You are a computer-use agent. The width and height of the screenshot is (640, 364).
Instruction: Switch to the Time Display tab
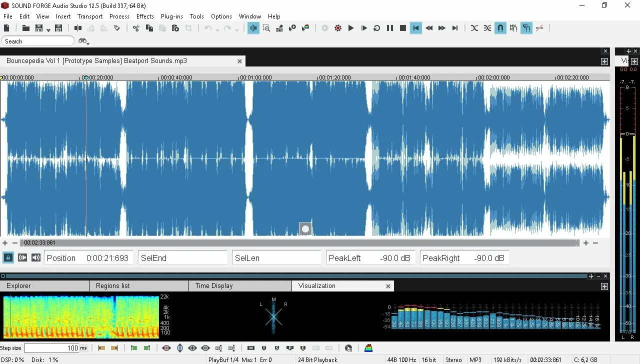tap(240, 286)
